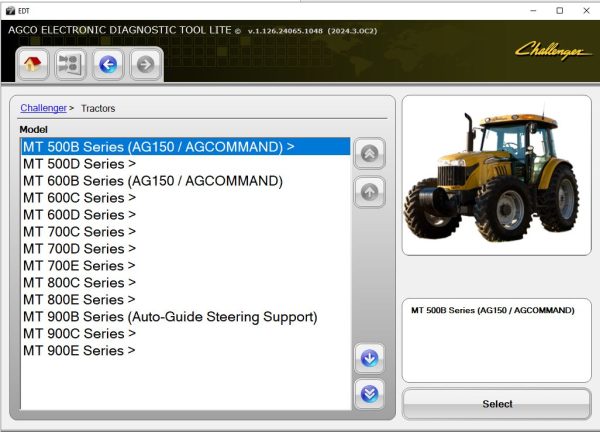Viewport: 600px width, 432px height.
Task: Click the grey Forward arrow button
Action: point(145,64)
